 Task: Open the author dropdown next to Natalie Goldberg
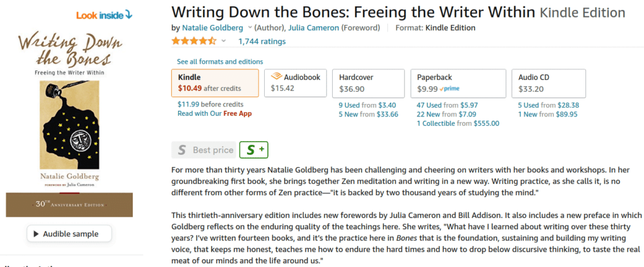250,28
